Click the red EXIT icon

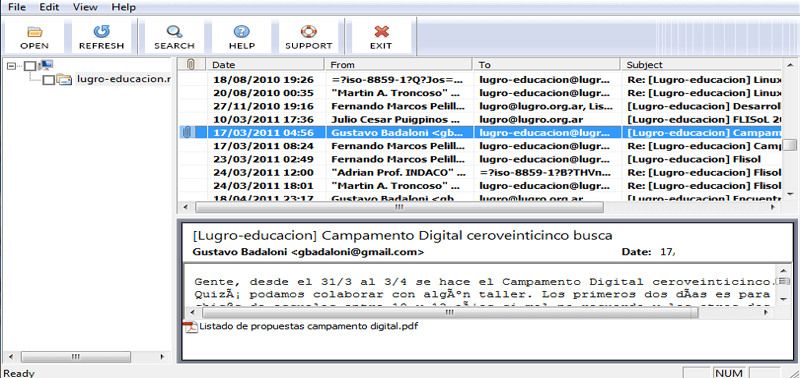click(x=381, y=32)
